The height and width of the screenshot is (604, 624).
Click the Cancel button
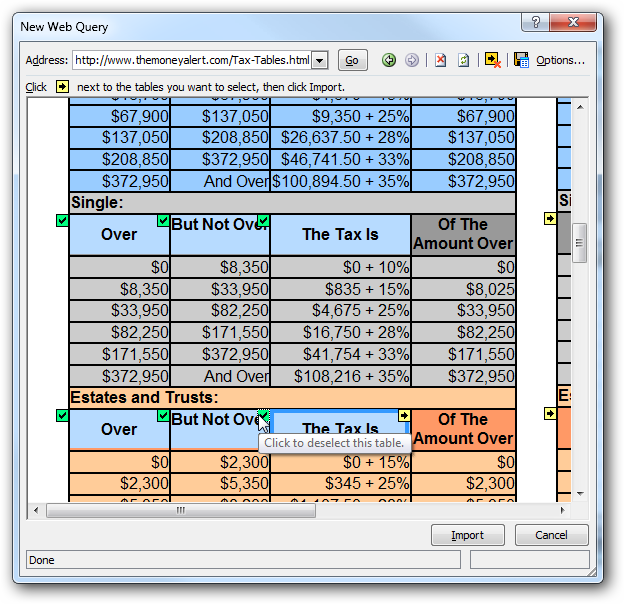[x=551, y=535]
